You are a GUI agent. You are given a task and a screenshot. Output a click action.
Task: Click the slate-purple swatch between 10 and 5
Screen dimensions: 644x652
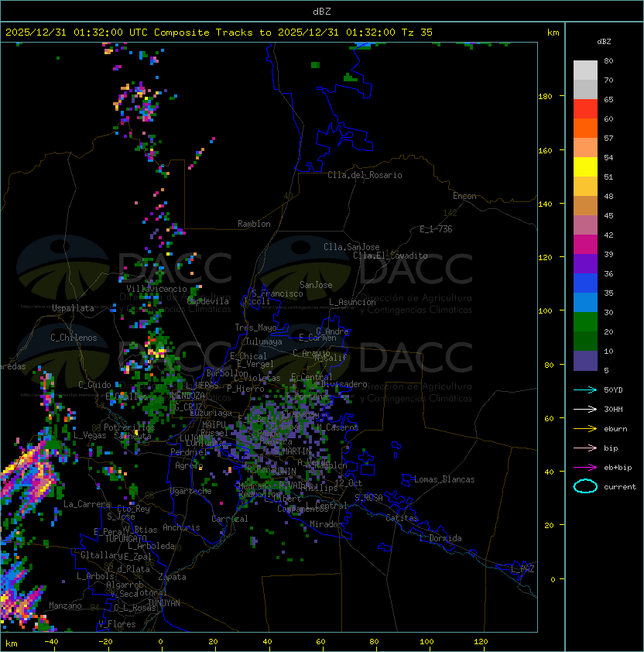coord(585,361)
